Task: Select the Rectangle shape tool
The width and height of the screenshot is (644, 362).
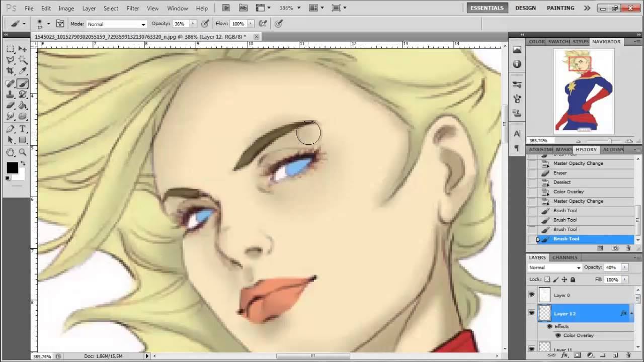Action: [x=23, y=140]
